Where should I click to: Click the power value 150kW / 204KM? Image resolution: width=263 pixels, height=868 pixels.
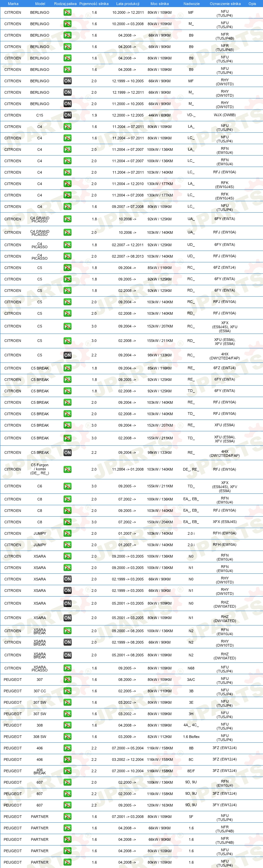[160, 522]
